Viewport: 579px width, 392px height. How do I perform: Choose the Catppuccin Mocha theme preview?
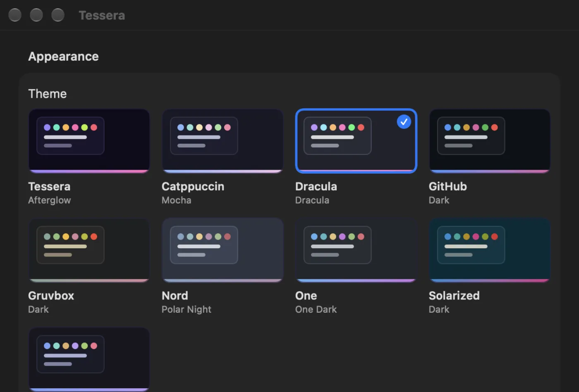(x=223, y=141)
